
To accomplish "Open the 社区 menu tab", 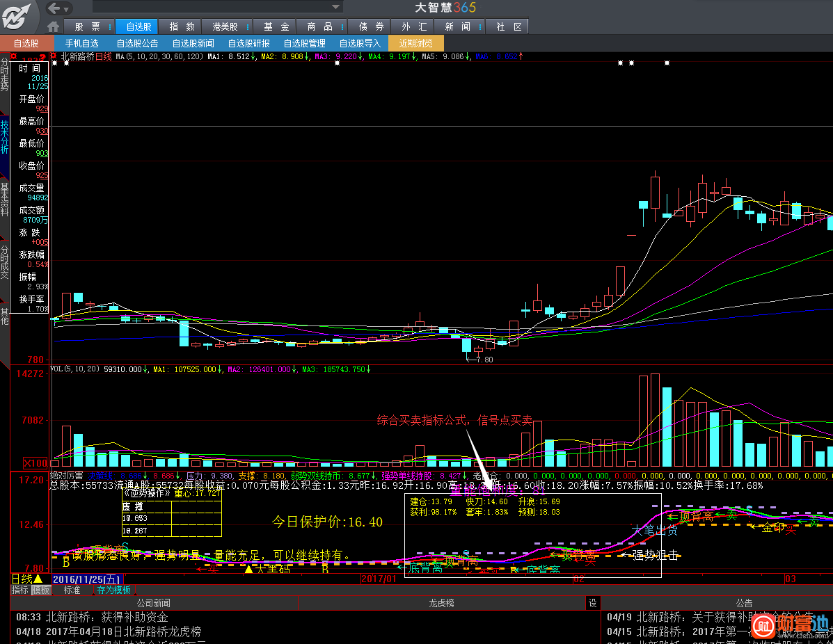I will [509, 26].
